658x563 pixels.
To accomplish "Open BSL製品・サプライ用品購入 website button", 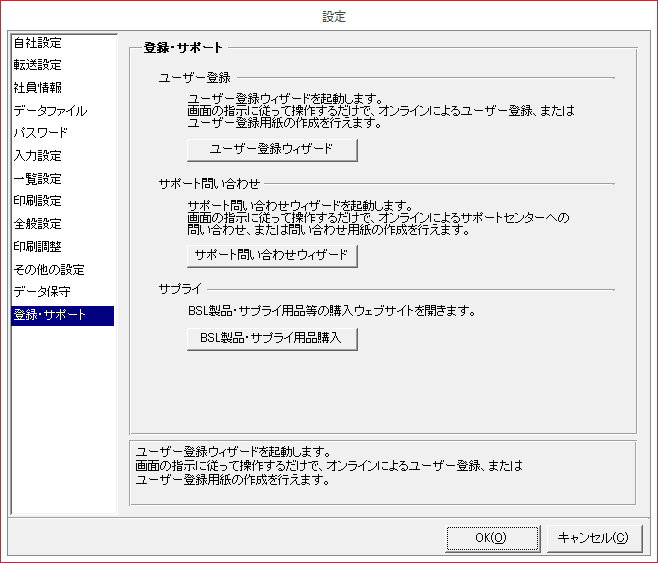I will tap(272, 339).
